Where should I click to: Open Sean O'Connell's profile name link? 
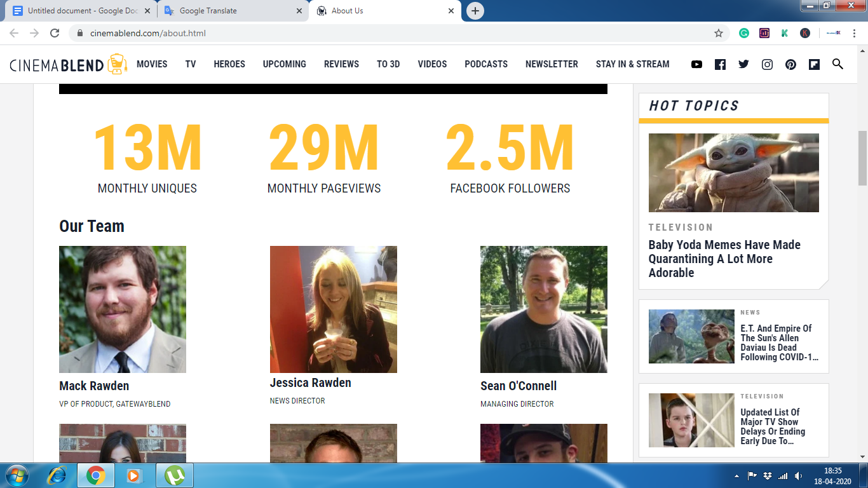pos(519,386)
